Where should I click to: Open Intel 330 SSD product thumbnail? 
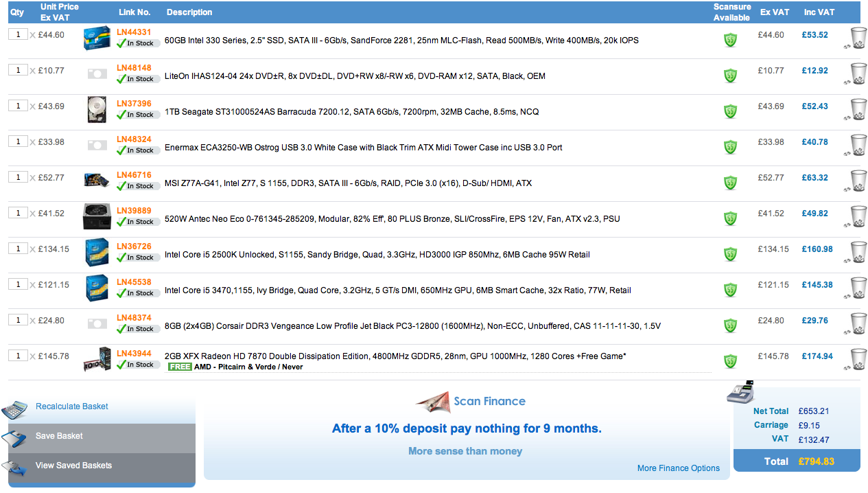point(97,38)
